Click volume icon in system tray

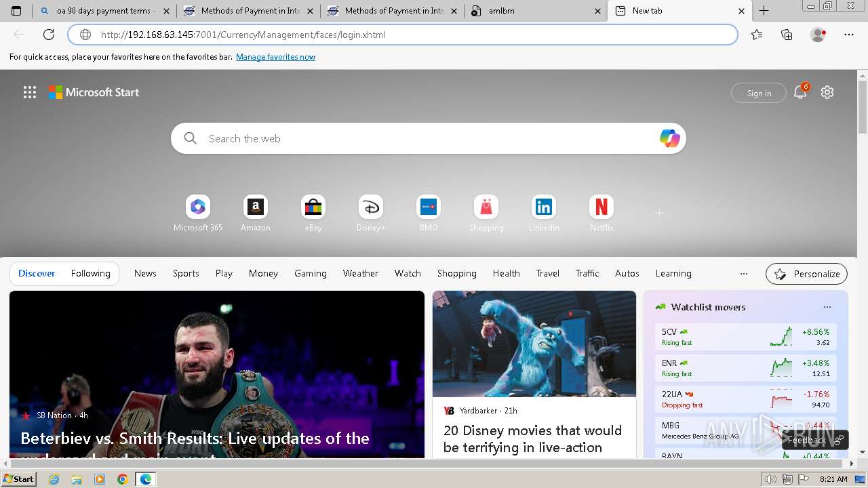coord(772,479)
